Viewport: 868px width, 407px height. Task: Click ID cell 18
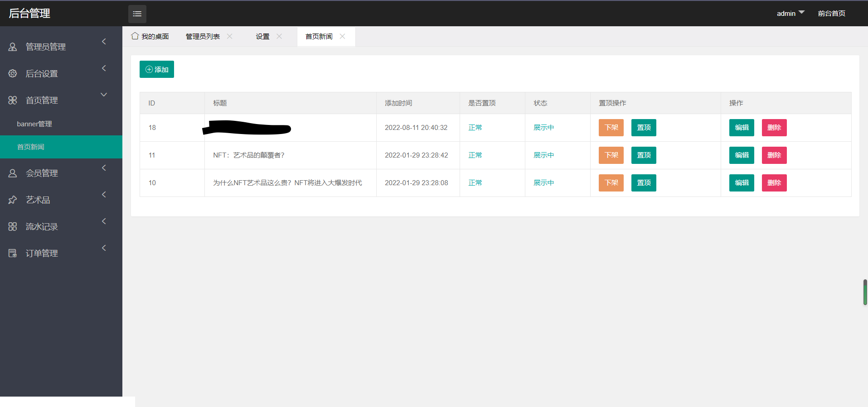tap(152, 128)
